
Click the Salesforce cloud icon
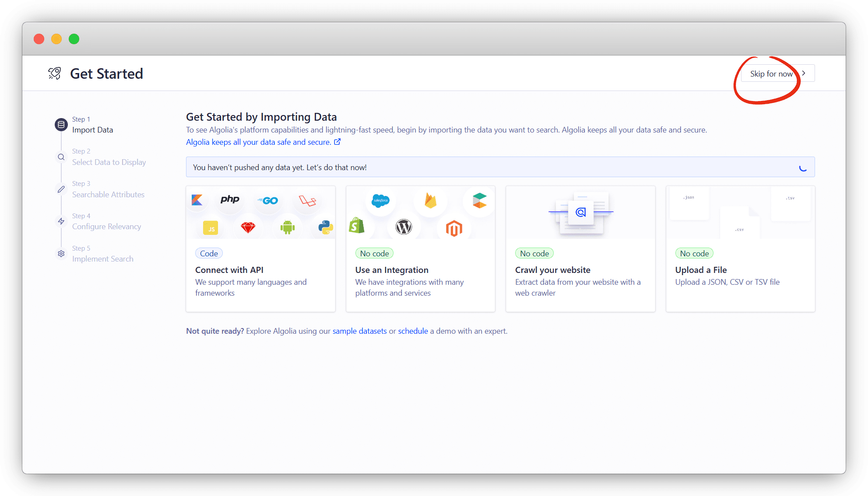point(380,200)
